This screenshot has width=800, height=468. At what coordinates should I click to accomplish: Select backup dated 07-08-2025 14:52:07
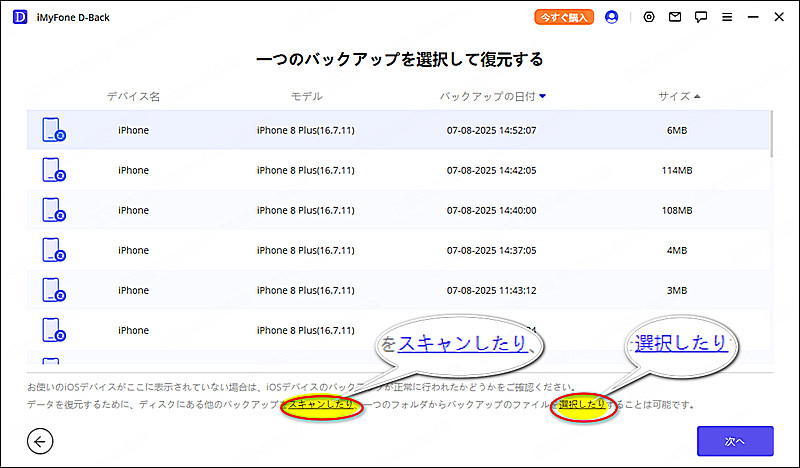tap(491, 130)
